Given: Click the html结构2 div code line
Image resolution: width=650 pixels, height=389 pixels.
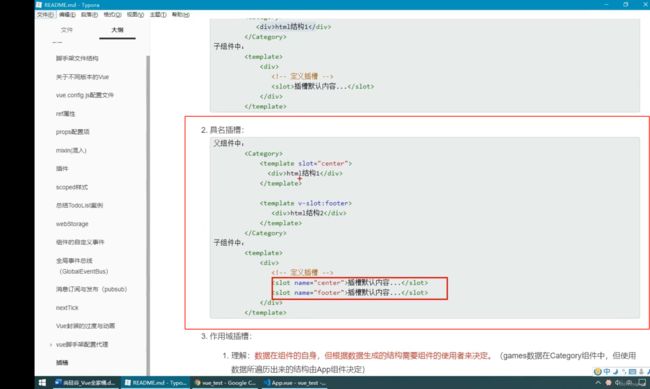Looking at the screenshot, I should pos(309,213).
